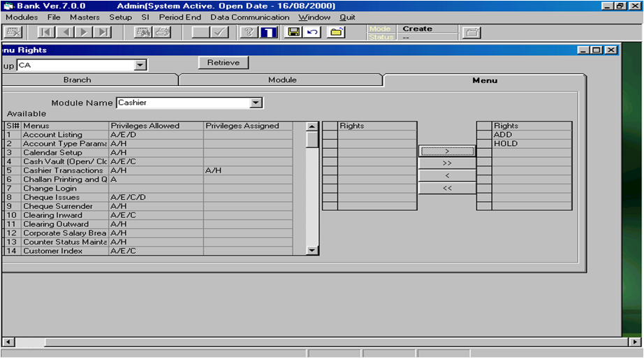The image size is (644, 359).
Task: Switch to the Module tab
Action: (x=282, y=80)
